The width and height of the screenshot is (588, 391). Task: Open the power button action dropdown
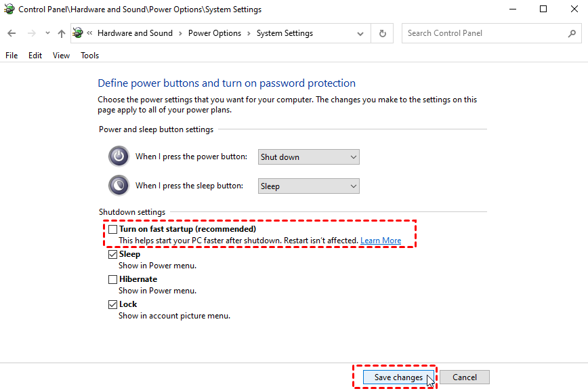click(309, 157)
